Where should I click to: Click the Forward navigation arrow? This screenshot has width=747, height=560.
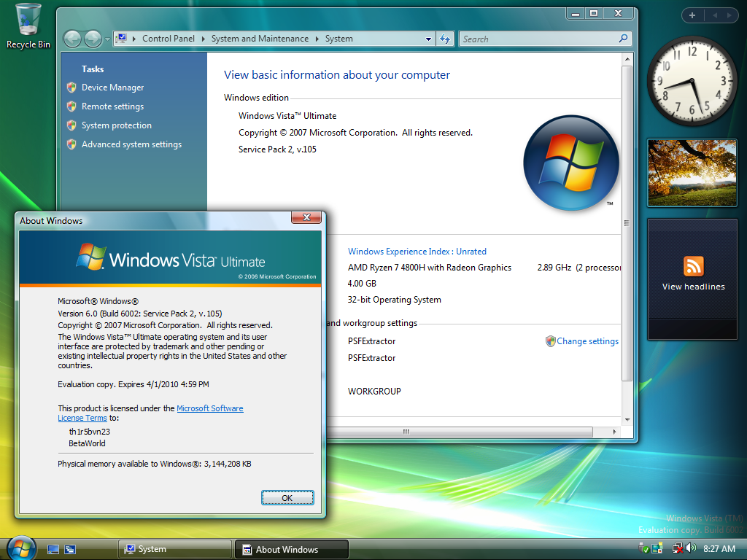coord(93,39)
